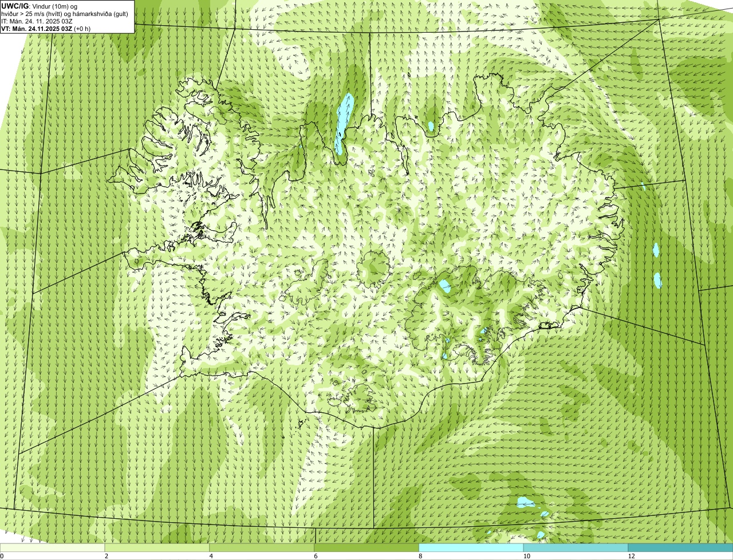Click the '8' label on the color scale
The image size is (733, 560).
(421, 556)
